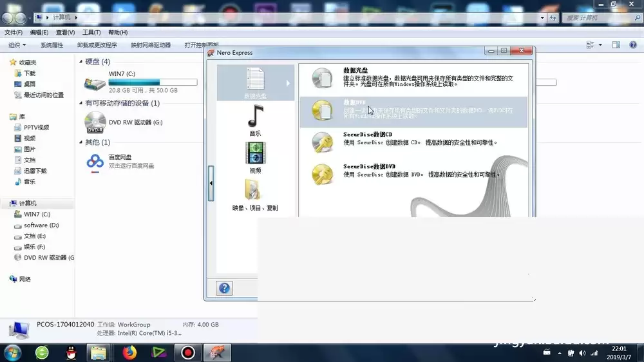The height and width of the screenshot is (362, 644).
Task: Open the volume speaker tray icon
Action: (582, 353)
